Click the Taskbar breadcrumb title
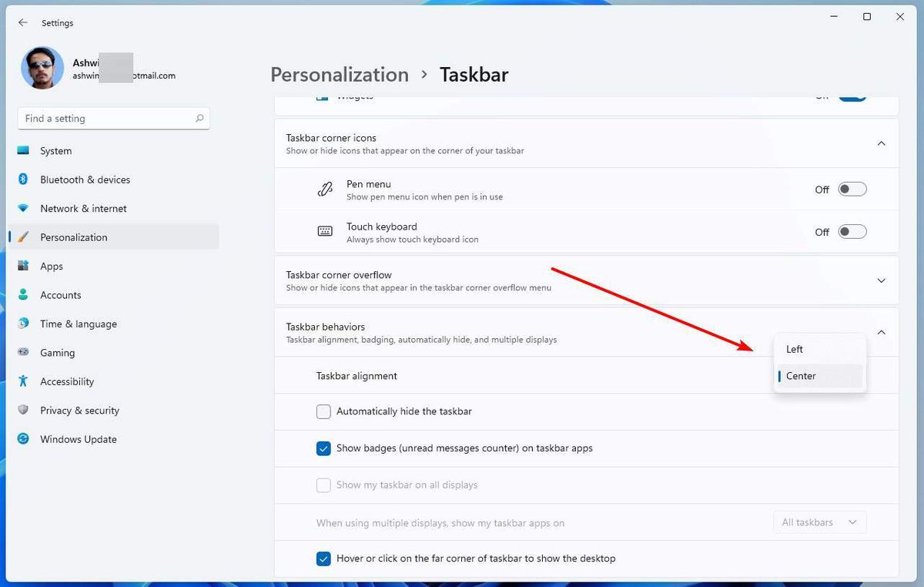The height and width of the screenshot is (587, 924). pos(474,75)
